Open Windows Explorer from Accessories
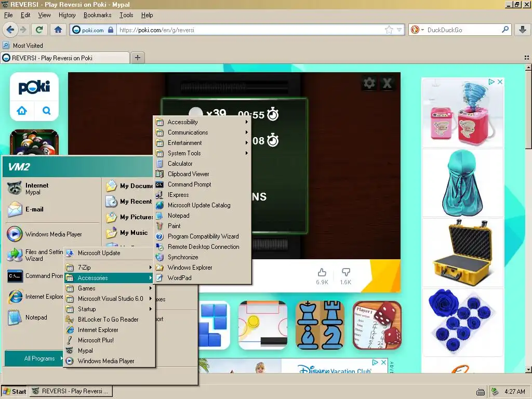The image size is (532, 399). (x=203, y=268)
